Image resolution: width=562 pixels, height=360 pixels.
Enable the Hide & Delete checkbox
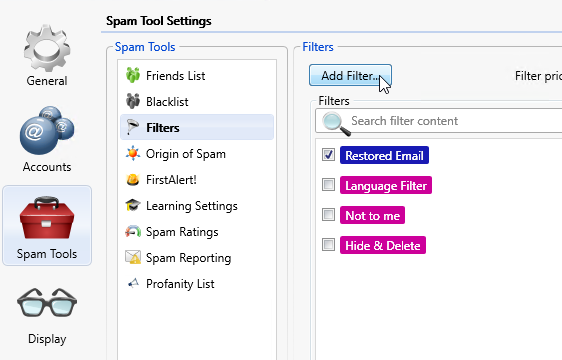[x=328, y=245]
